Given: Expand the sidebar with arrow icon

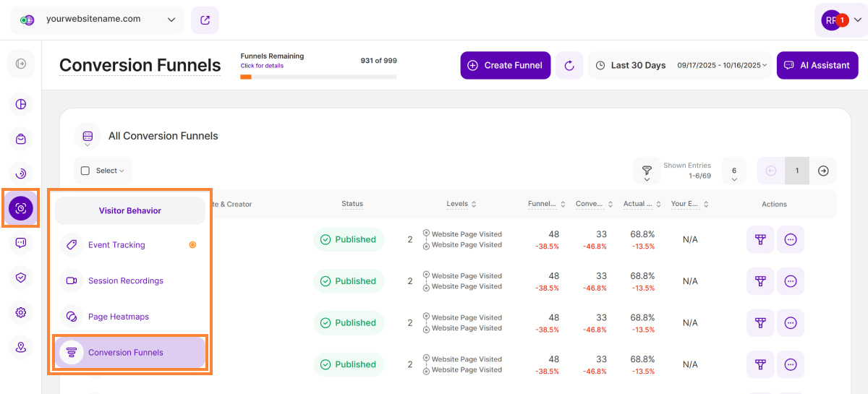Looking at the screenshot, I should pos(21,64).
